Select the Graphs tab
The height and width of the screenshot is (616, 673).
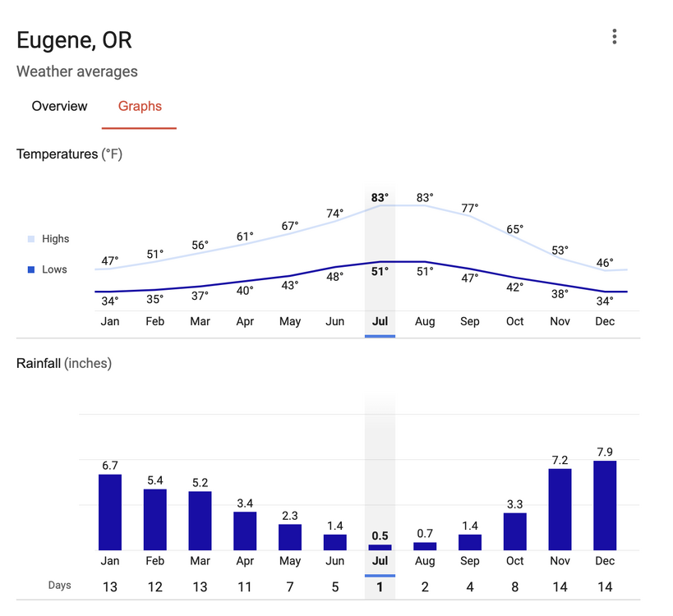140,106
